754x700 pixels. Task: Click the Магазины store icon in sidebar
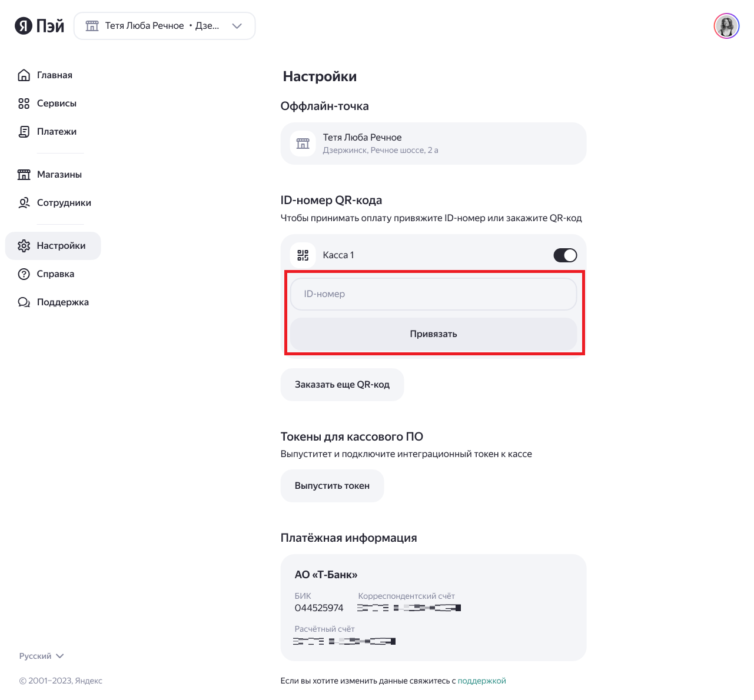(x=24, y=175)
